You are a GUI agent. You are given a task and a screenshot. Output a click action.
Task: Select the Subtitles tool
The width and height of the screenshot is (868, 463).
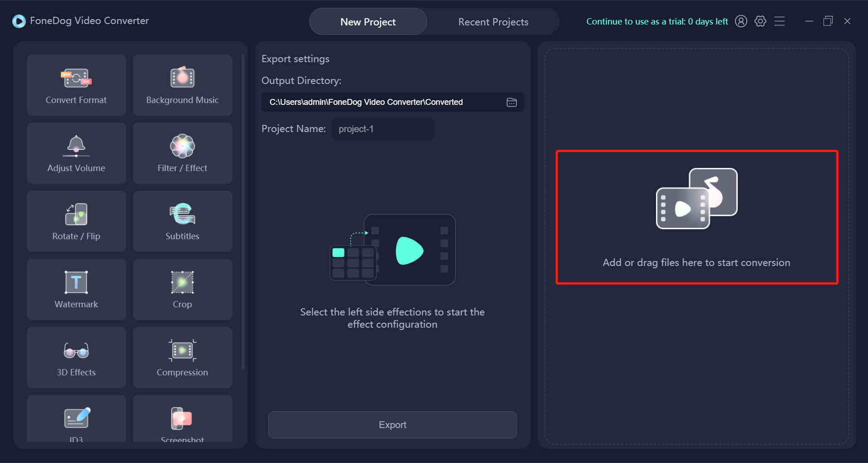tap(182, 221)
